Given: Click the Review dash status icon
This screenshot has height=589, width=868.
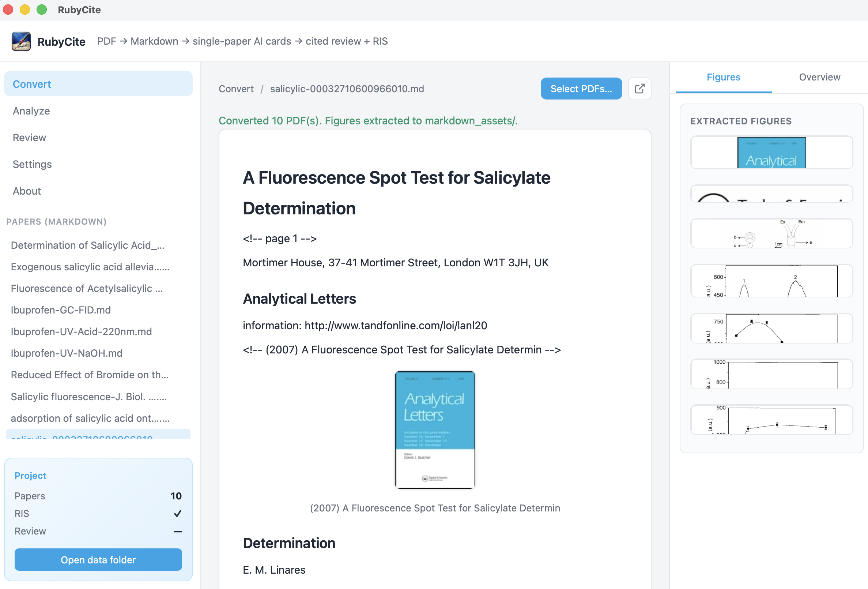Looking at the screenshot, I should (177, 531).
